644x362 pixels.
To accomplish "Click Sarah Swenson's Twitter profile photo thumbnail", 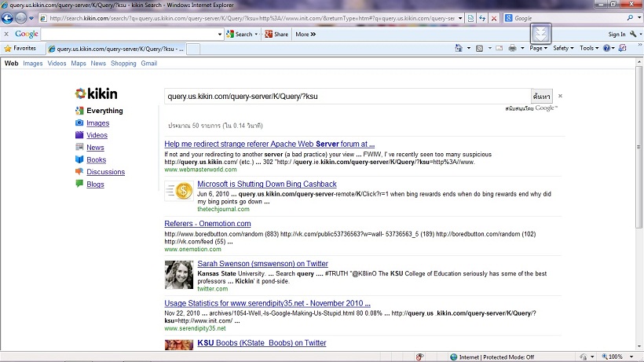I will pos(179,275).
